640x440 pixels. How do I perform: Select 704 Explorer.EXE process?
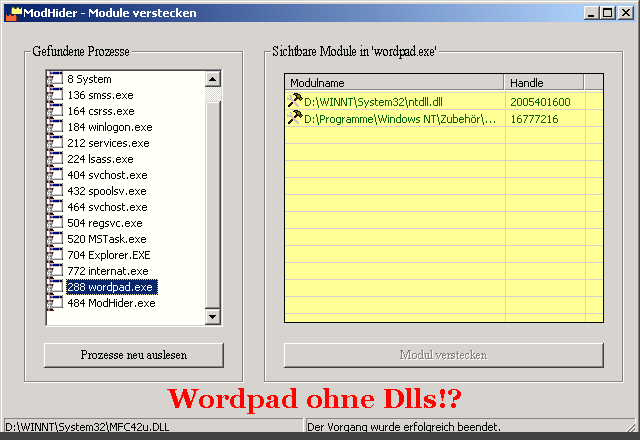[109, 255]
